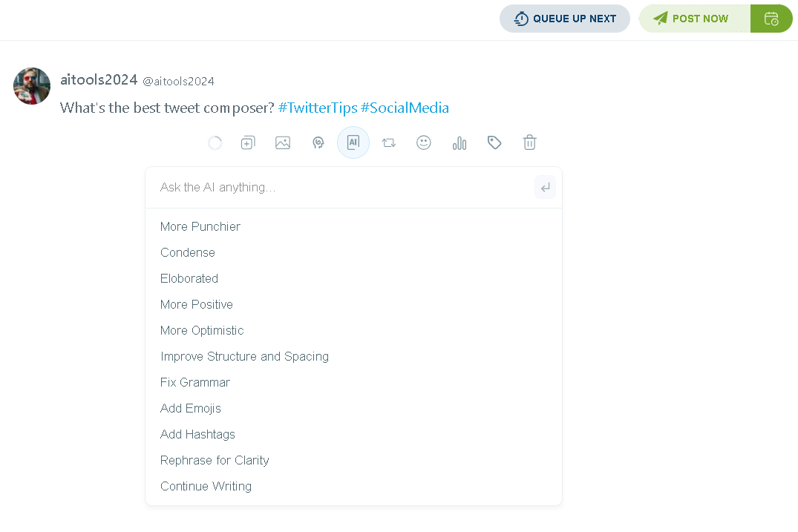This screenshot has height=532, width=798.
Task: Open the emoji picker
Action: (424, 142)
